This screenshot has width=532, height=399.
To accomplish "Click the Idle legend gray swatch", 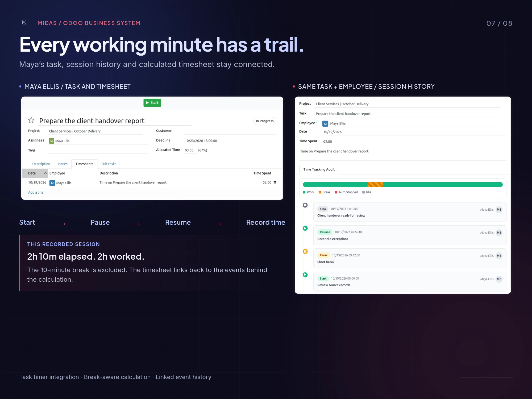I will click(364, 192).
